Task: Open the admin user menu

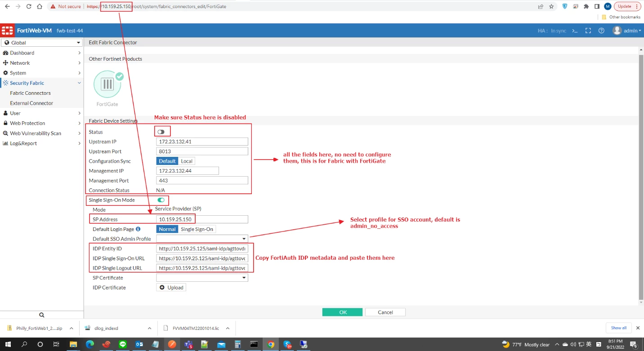Action: tap(627, 31)
